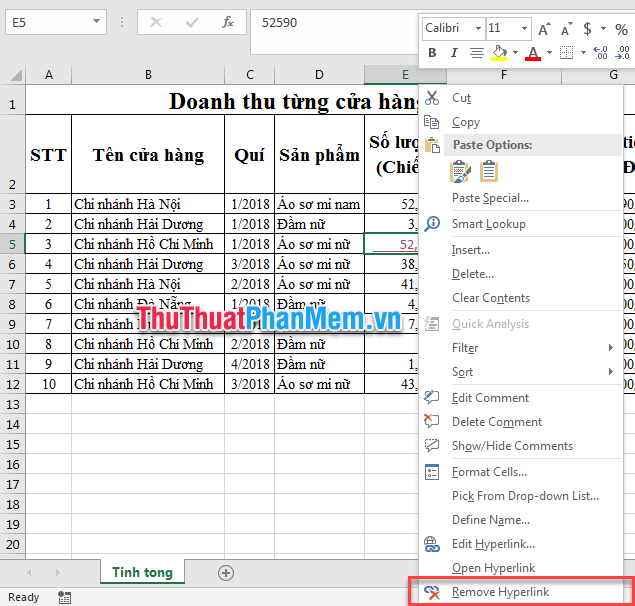This screenshot has width=635, height=606.
Task: Click the Sản phẩm header cell
Action: click(320, 154)
